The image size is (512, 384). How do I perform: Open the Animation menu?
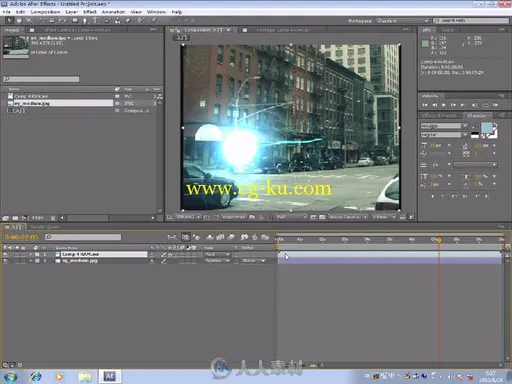tap(113, 12)
